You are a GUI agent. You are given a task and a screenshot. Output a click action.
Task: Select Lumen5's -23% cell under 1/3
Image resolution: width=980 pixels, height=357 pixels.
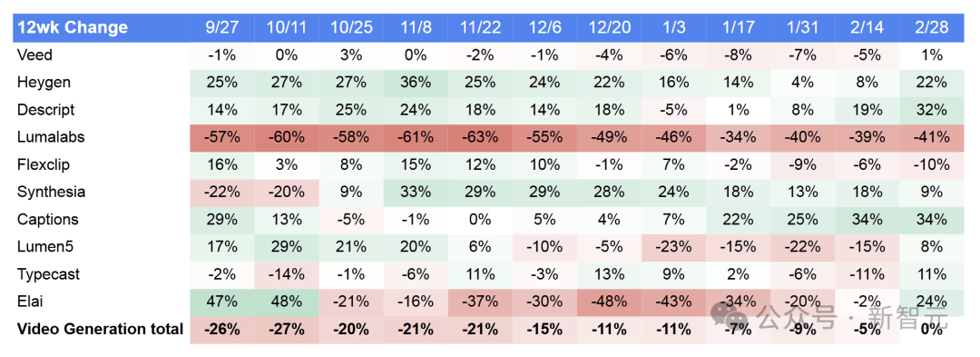pyautogui.click(x=673, y=247)
